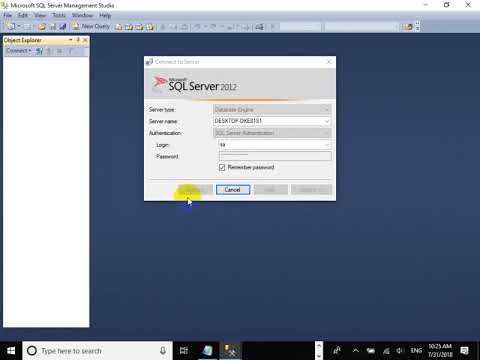
Task: Click the Options button in dialog
Action: pos(312,190)
